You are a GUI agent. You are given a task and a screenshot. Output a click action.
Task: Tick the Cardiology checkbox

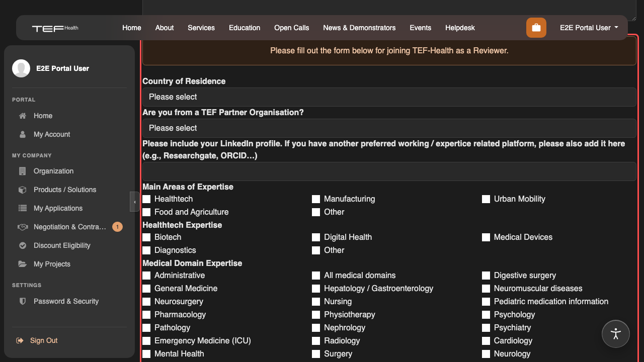(486, 341)
